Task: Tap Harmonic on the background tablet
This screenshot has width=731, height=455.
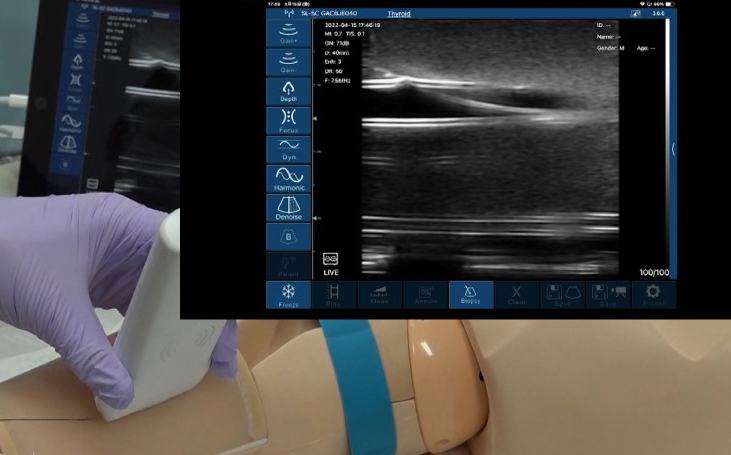Action: [70, 124]
